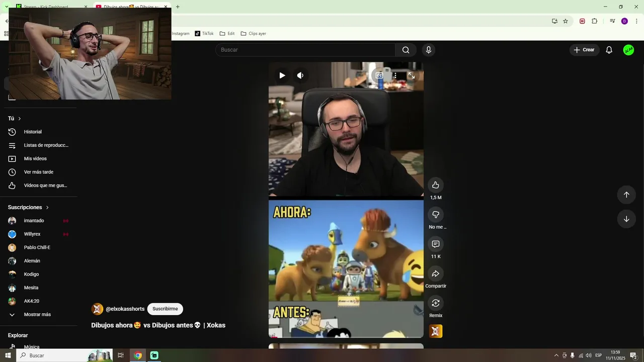Screen dimensions: 644x362
Task: Go to the previous Short
Action: click(626, 195)
